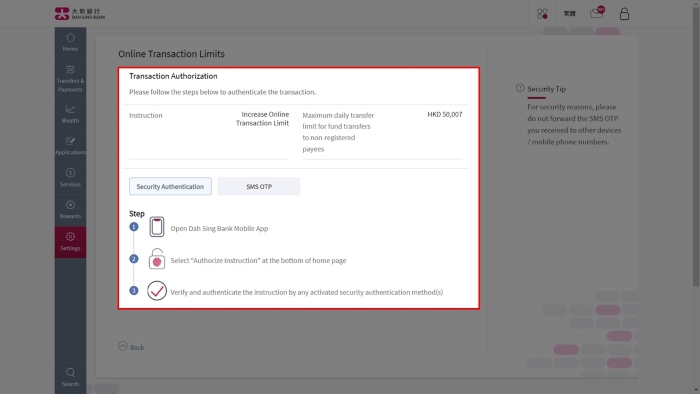Open Applications in the sidebar
This screenshot has width=700, height=394.
pos(70,146)
